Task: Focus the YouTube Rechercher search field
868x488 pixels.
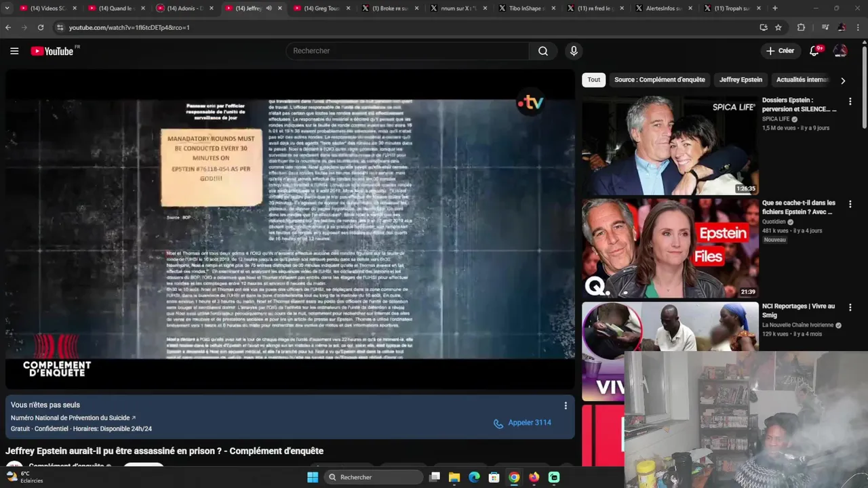Action: click(x=408, y=51)
